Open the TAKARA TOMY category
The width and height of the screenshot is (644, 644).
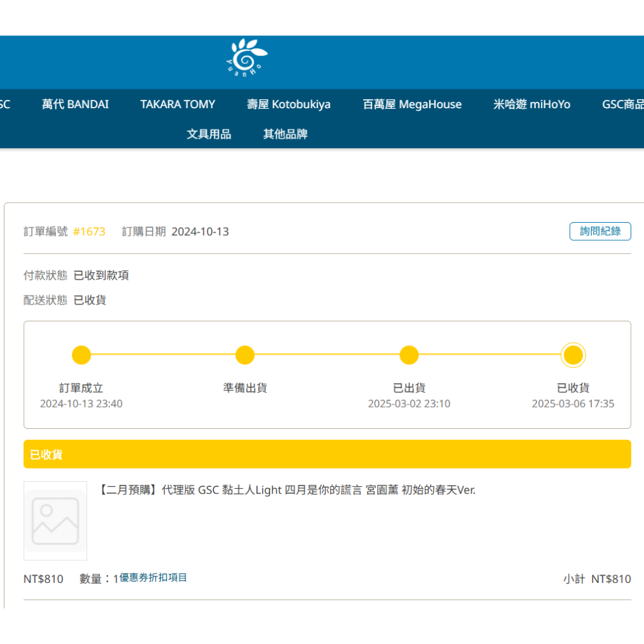178,104
